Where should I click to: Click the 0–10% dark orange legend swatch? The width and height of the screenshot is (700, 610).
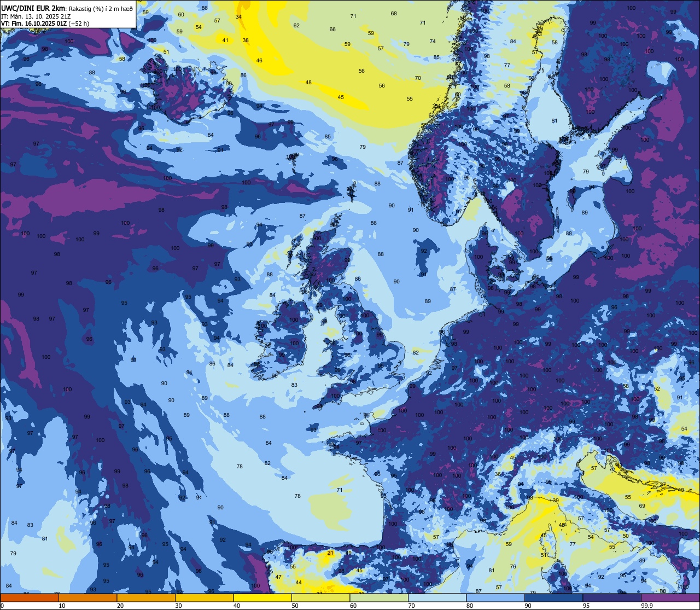[30, 597]
